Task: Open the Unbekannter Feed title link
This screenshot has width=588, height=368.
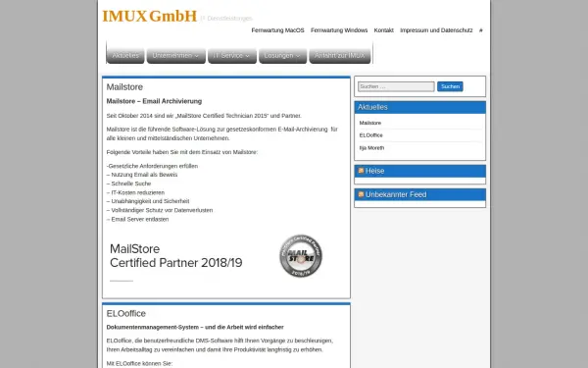Action: pyautogui.click(x=396, y=194)
